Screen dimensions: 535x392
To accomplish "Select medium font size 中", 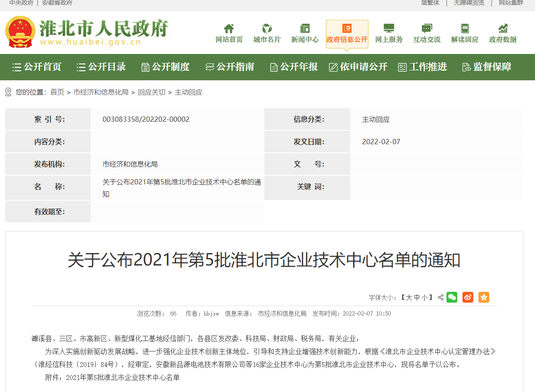I will 417,297.
